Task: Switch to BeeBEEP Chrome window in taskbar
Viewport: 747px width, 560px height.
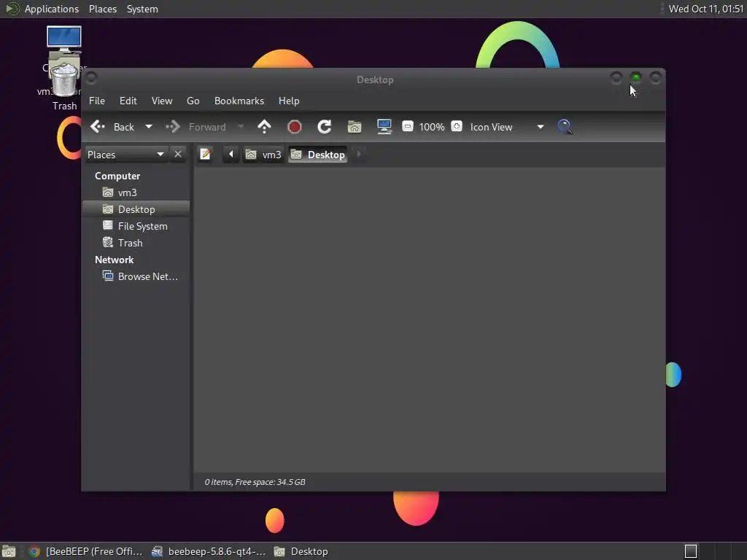Action: pyautogui.click(x=85, y=551)
